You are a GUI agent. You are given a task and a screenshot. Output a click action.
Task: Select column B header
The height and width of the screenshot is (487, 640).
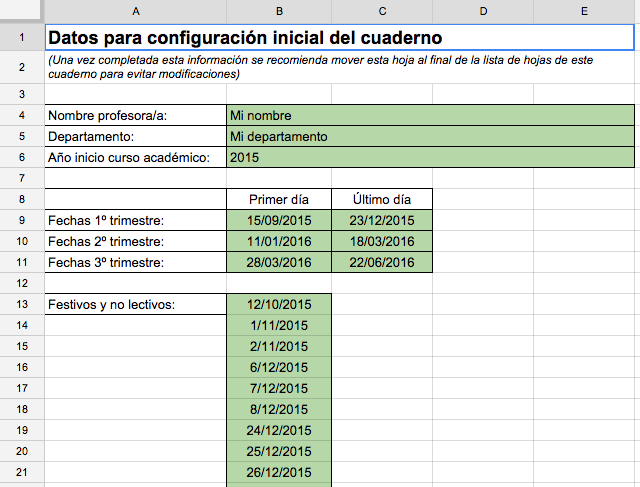[x=278, y=11]
